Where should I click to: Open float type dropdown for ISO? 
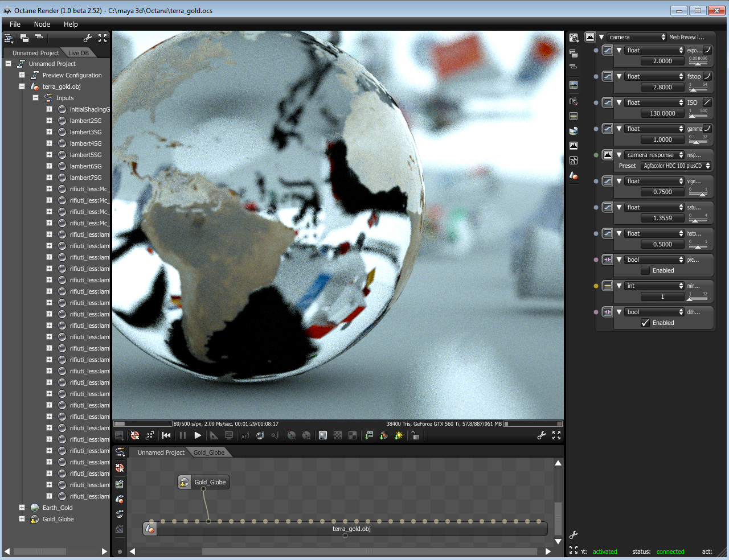click(654, 102)
